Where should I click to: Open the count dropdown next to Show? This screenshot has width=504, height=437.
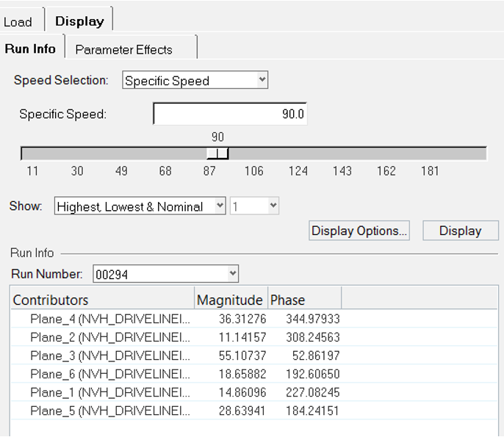pos(254,206)
